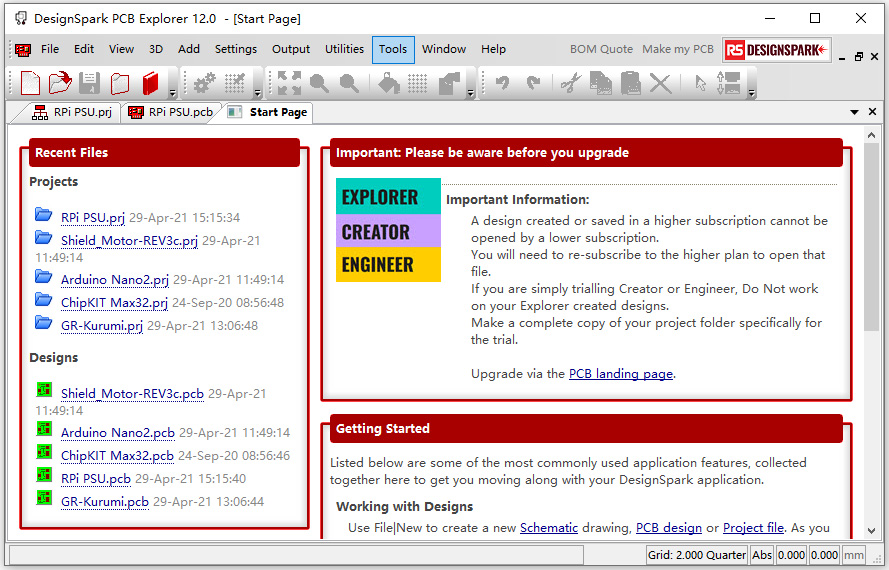Click the New file toolbar icon
This screenshot has height=570, width=889.
pos(30,83)
